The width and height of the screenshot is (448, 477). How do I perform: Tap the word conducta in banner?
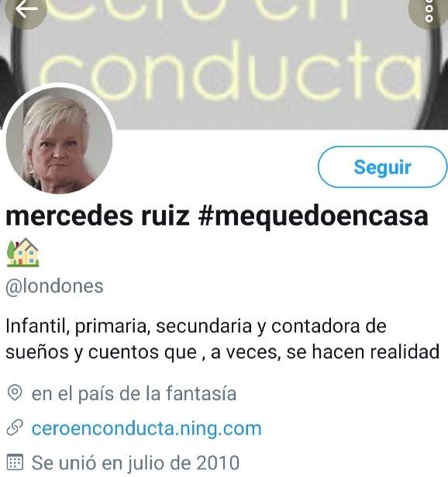tap(231, 72)
